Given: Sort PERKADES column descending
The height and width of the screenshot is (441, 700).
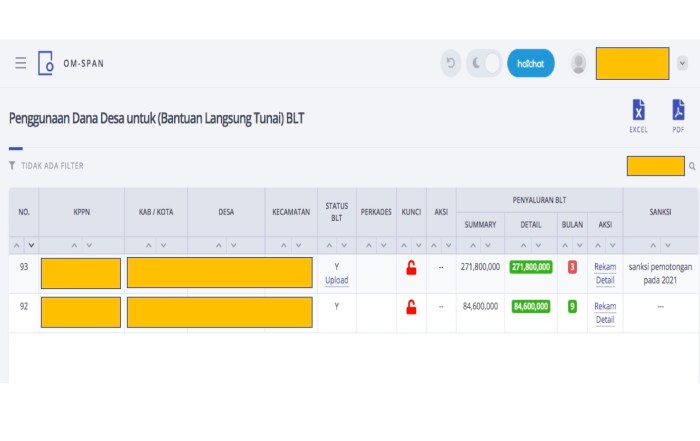Looking at the screenshot, I should (x=383, y=245).
